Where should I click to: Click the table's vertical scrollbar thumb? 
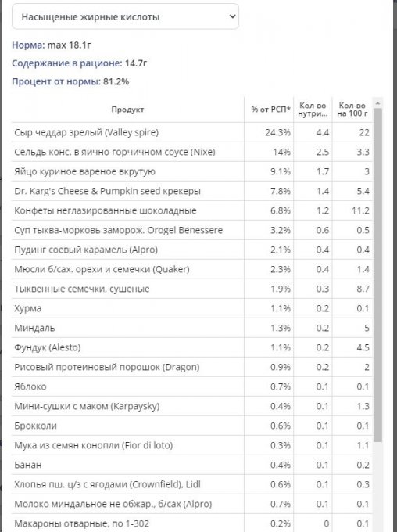[x=377, y=275]
